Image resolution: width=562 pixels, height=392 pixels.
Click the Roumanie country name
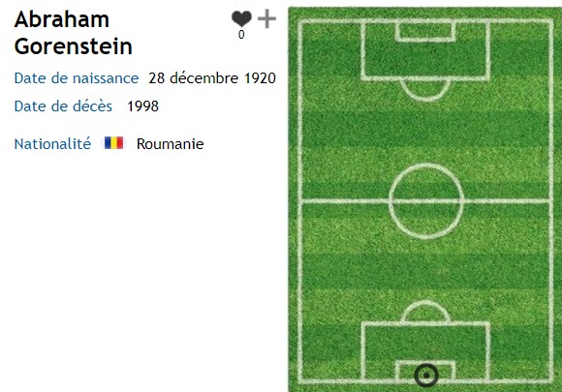click(x=171, y=144)
